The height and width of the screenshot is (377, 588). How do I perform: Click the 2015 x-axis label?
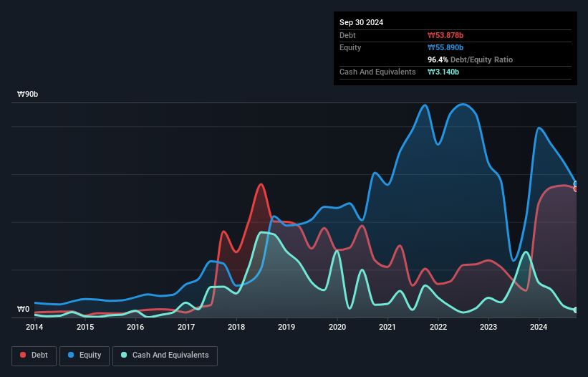click(x=85, y=327)
